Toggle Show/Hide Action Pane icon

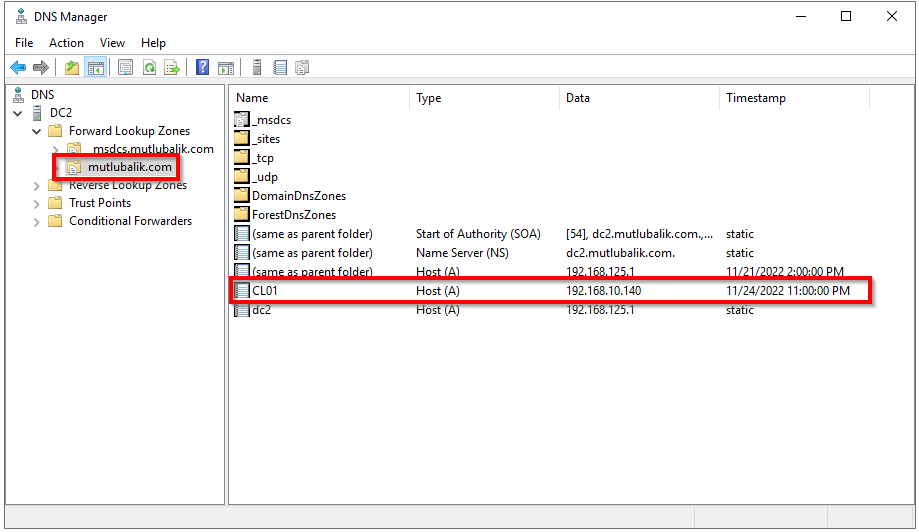226,68
